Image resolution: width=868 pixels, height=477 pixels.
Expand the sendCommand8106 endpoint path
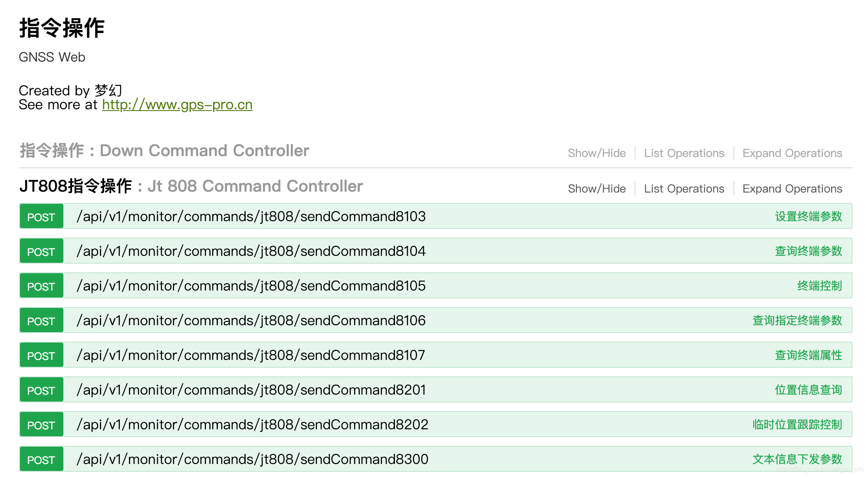(251, 320)
